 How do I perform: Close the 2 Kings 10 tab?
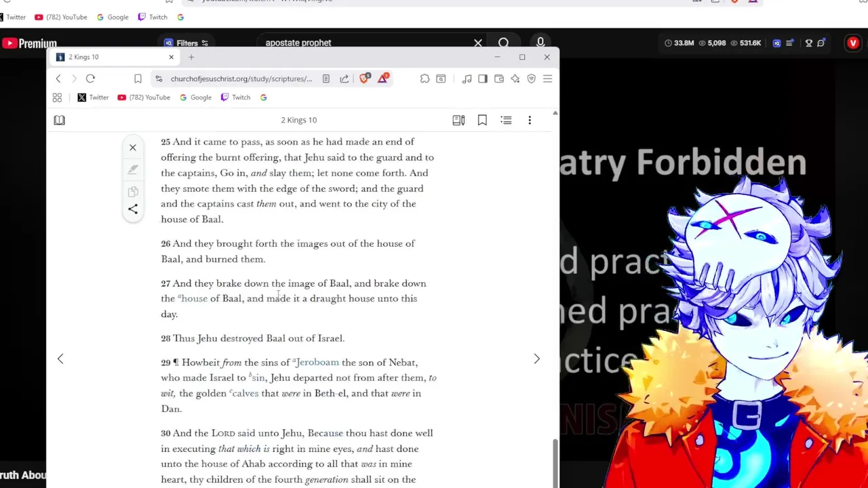(x=171, y=57)
